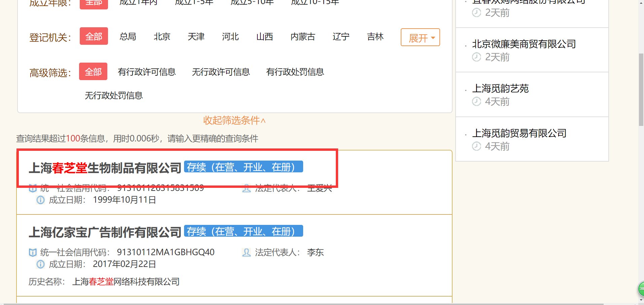Click person icon next to 法定代表人 李东

(246, 252)
